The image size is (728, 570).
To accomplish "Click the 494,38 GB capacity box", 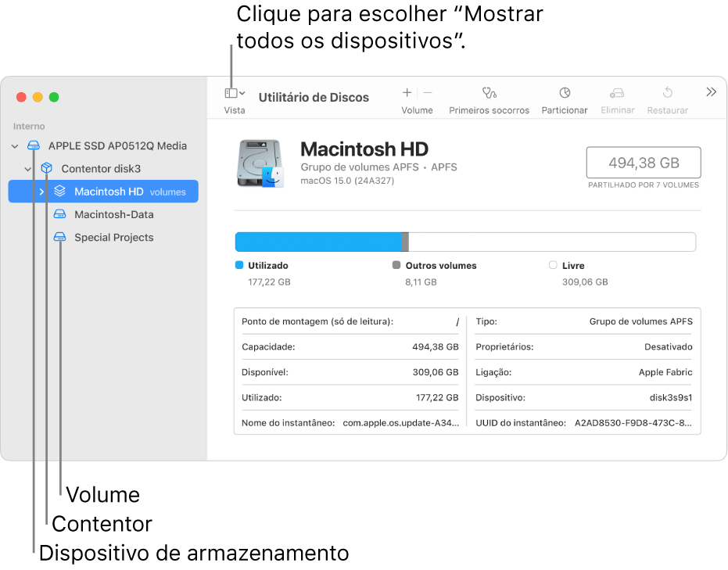I will [x=644, y=163].
